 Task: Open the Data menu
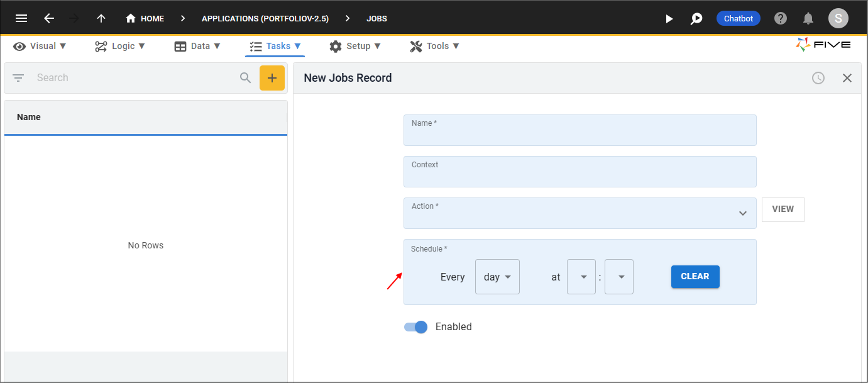pos(197,46)
